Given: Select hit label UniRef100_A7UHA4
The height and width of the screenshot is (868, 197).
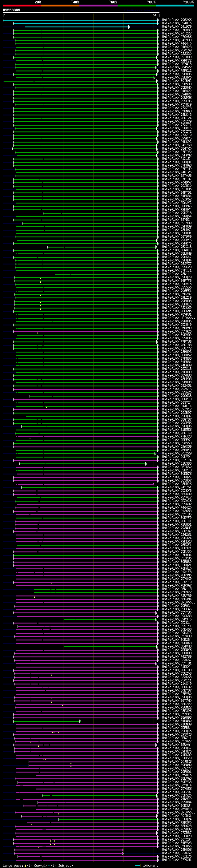Looking at the screenshot, I should (x=177, y=555).
